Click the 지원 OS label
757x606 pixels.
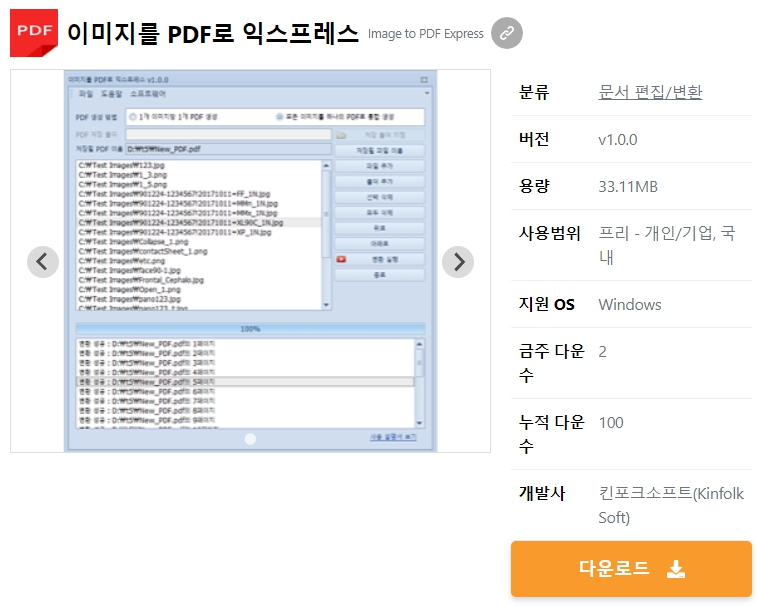pos(547,304)
